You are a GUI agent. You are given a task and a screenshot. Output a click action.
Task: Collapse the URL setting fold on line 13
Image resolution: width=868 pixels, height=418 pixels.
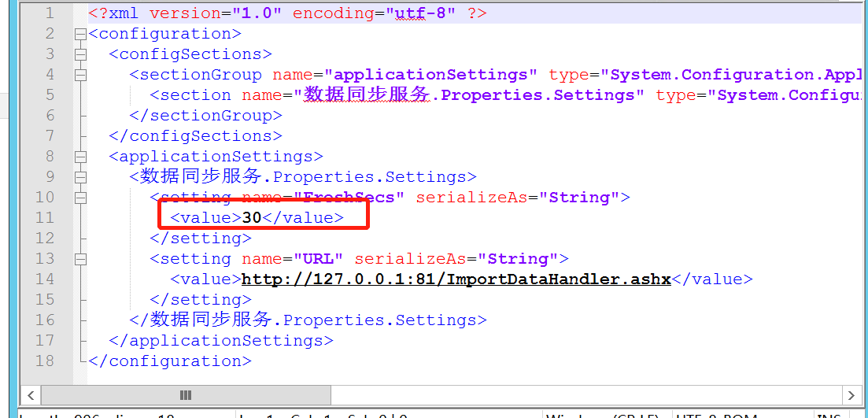81,260
